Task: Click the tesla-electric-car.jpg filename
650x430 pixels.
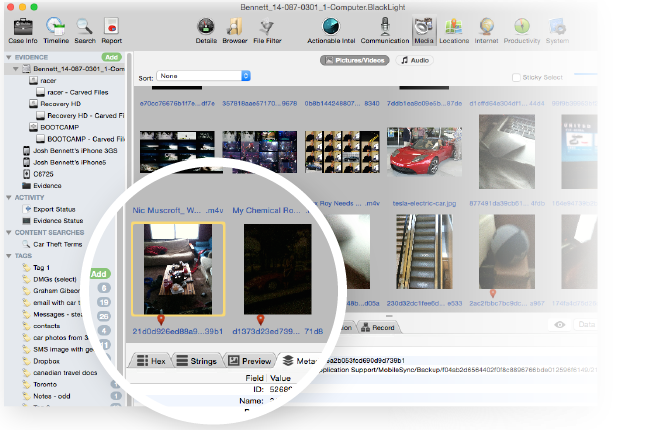Action: coord(424,203)
